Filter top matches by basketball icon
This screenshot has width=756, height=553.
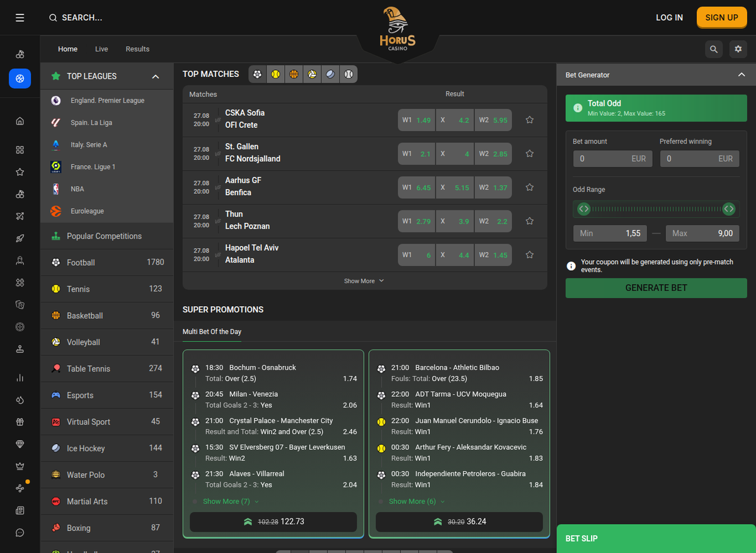click(x=294, y=74)
